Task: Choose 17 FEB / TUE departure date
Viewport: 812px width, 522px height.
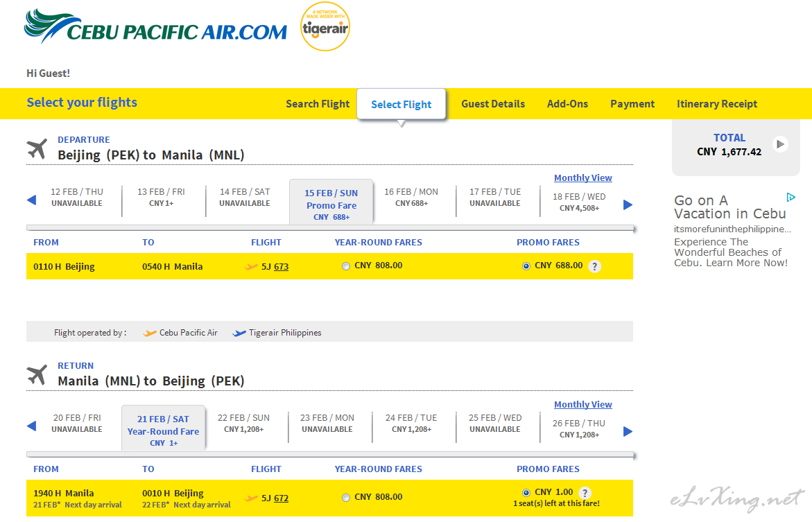Action: [x=495, y=198]
